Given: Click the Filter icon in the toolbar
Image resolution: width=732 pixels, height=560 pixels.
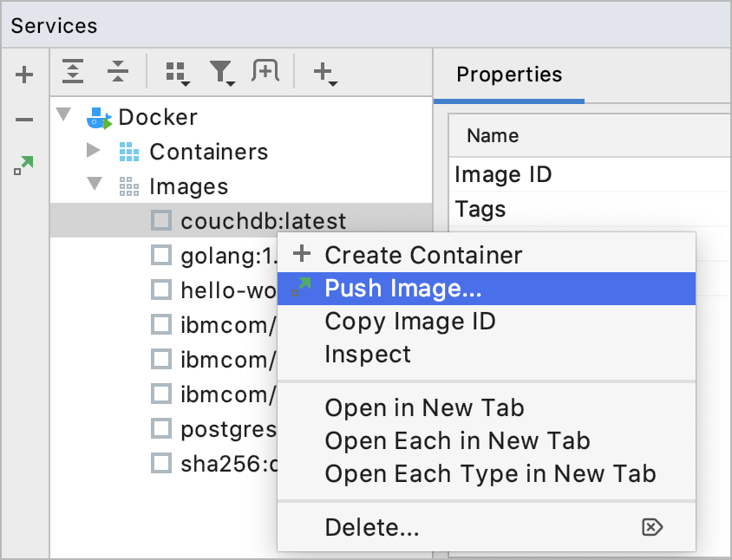Looking at the screenshot, I should [222, 73].
